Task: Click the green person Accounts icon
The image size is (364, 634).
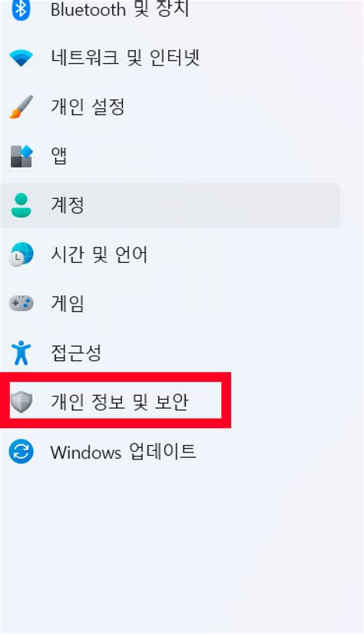Action: pyautogui.click(x=21, y=205)
